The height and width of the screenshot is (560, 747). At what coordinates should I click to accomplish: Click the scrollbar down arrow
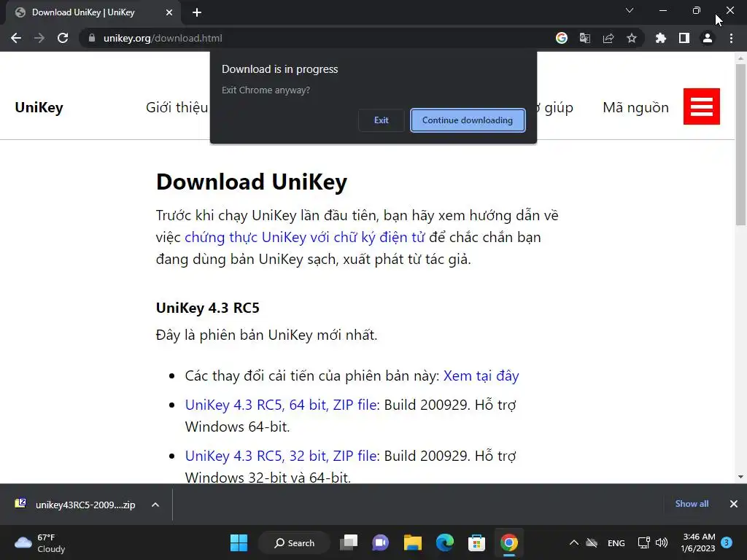[740, 477]
